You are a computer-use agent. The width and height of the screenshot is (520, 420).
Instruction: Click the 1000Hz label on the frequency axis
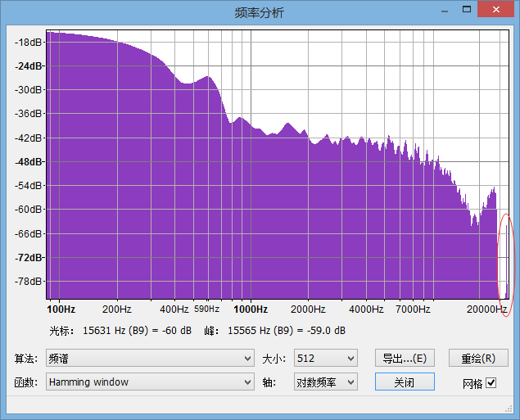(x=251, y=309)
